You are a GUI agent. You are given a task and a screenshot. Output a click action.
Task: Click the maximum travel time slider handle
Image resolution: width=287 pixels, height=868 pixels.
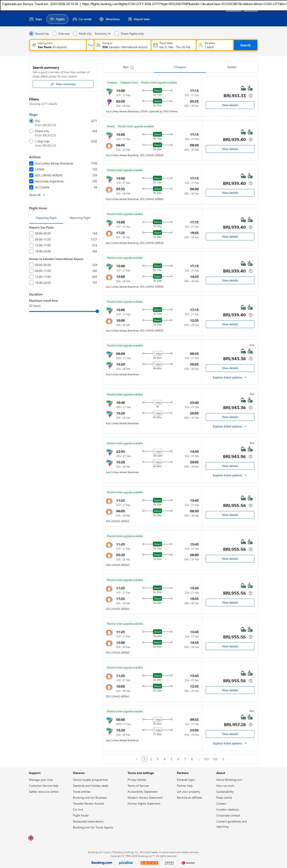[97, 311]
